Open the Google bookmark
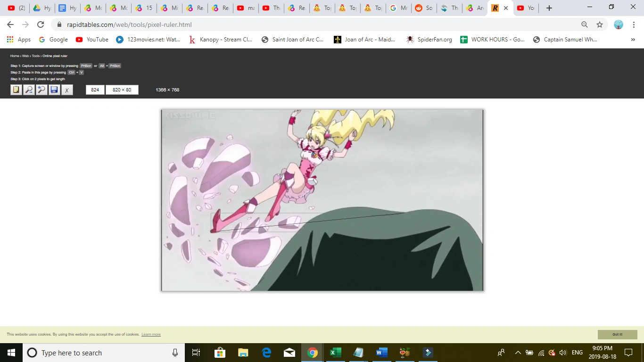The image size is (644, 362). (53, 40)
